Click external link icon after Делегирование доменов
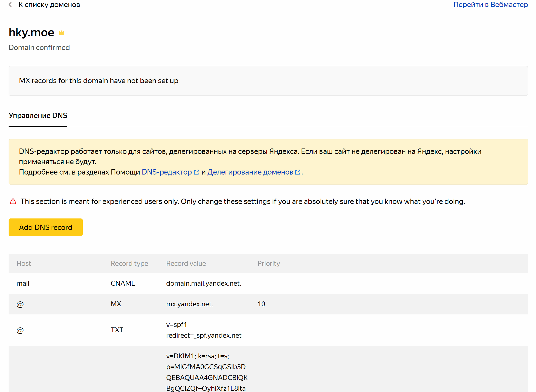This screenshot has width=536, height=392. click(298, 172)
